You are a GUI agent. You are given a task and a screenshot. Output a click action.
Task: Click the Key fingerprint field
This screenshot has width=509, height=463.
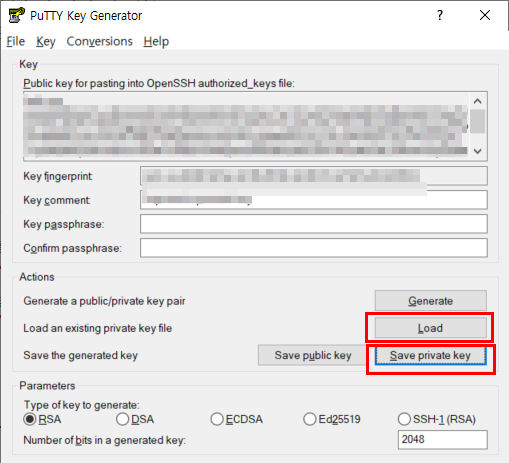pyautogui.click(x=314, y=176)
